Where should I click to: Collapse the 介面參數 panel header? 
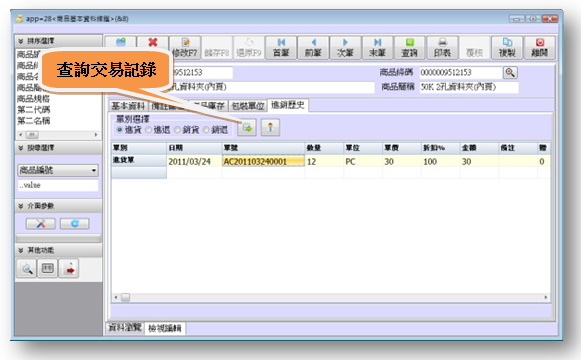pyautogui.click(x=59, y=206)
